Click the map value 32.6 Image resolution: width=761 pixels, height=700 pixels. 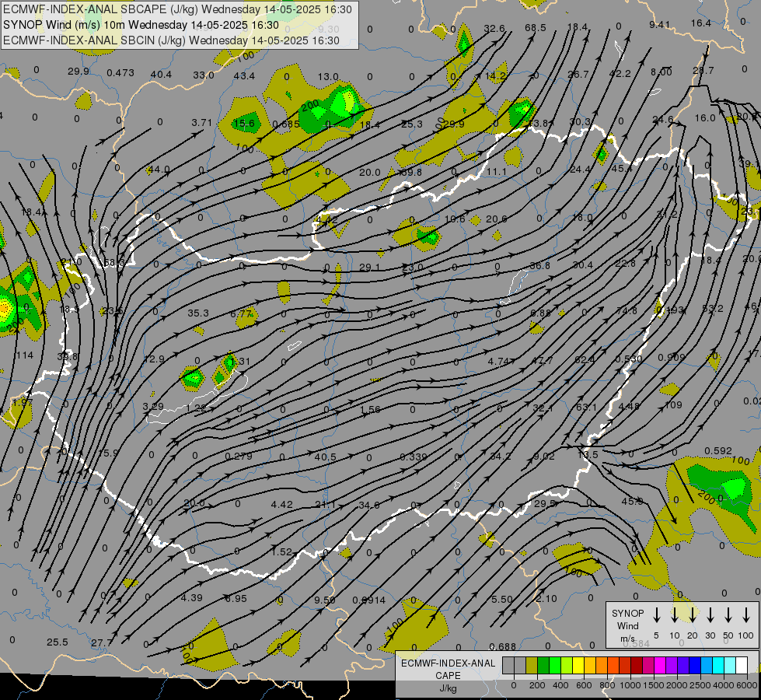pos(494,29)
